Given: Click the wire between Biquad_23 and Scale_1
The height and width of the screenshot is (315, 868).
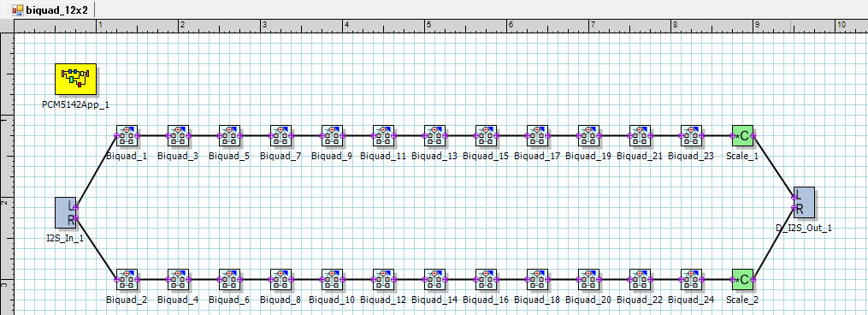Looking at the screenshot, I should 717,135.
